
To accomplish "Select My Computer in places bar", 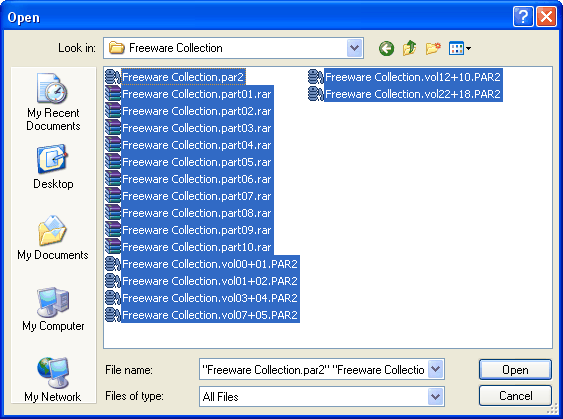I will pyautogui.click(x=53, y=309).
